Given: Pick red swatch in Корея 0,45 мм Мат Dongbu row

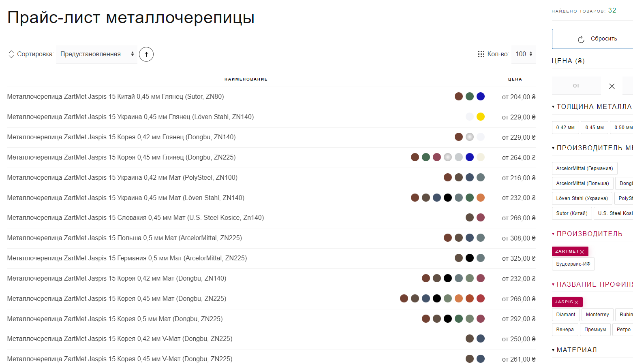Looking at the screenshot, I should tap(481, 298).
